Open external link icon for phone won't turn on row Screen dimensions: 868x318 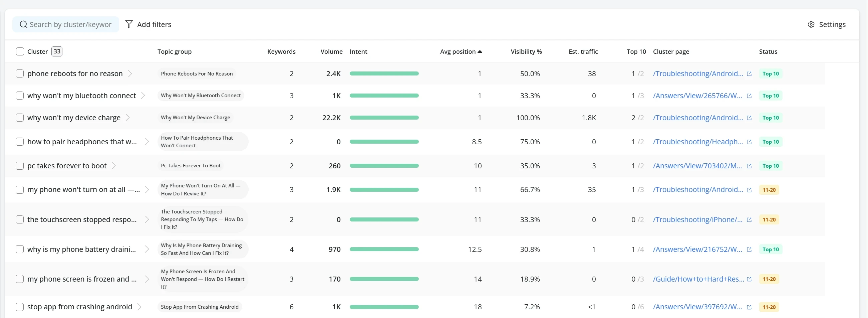[749, 190]
